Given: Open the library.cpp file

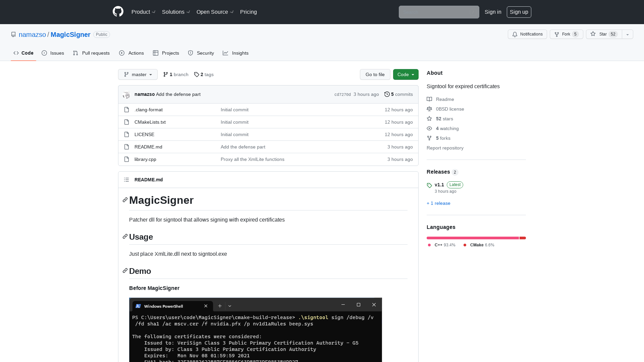Looking at the screenshot, I should (145, 159).
